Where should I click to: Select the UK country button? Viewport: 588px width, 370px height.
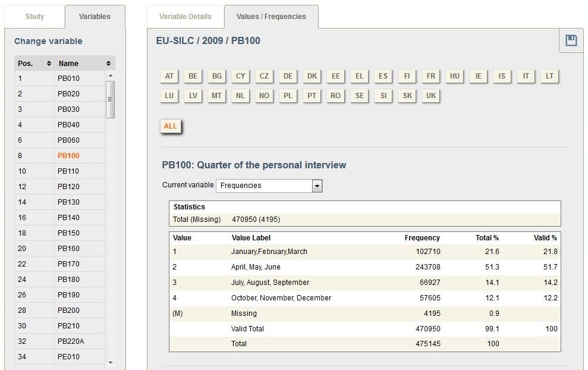coord(431,95)
